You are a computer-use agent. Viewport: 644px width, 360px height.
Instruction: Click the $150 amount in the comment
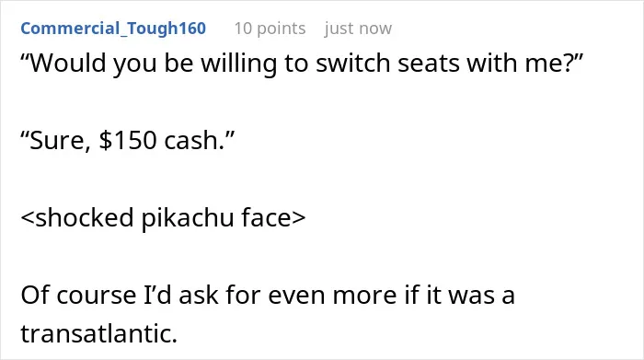click(128, 140)
